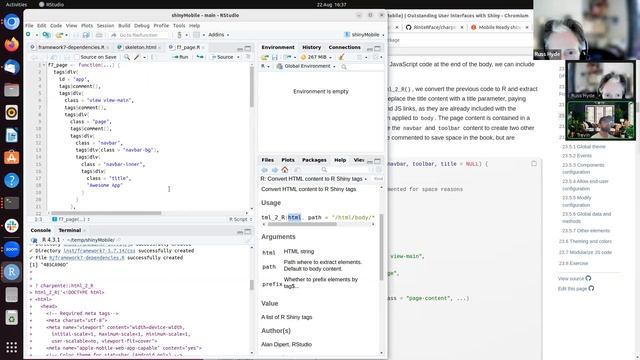Click Edit this page link in browser
This screenshot has width=640, height=360.
pos(576,289)
